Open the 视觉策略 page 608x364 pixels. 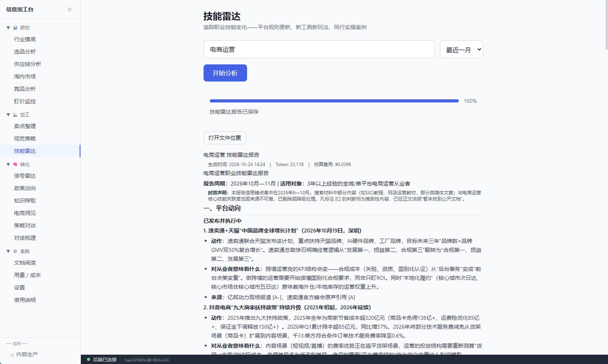pyautogui.click(x=40, y=139)
